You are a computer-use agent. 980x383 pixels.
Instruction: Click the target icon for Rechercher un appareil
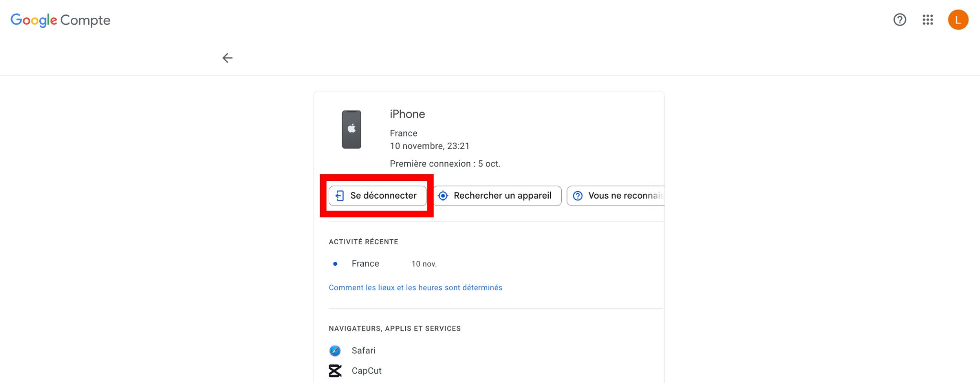(x=443, y=196)
